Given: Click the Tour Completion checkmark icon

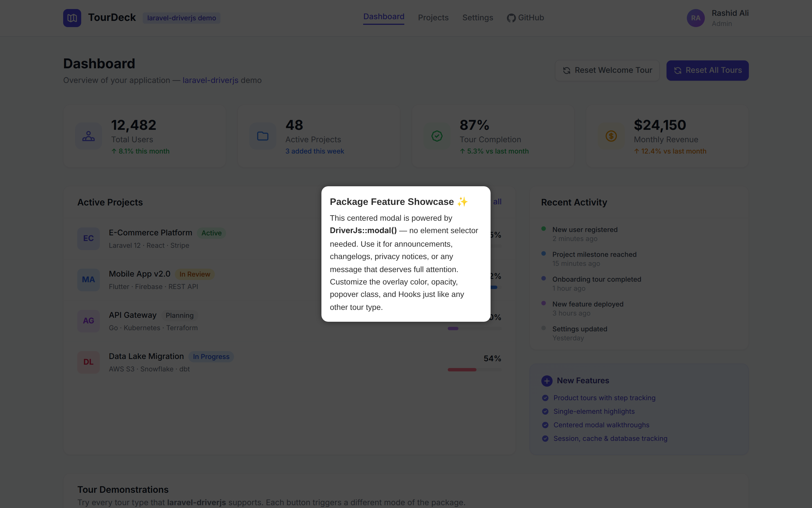Looking at the screenshot, I should point(437,136).
